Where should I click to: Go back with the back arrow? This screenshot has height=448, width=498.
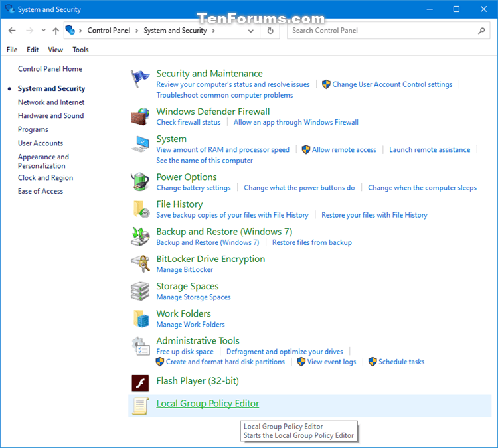12,31
